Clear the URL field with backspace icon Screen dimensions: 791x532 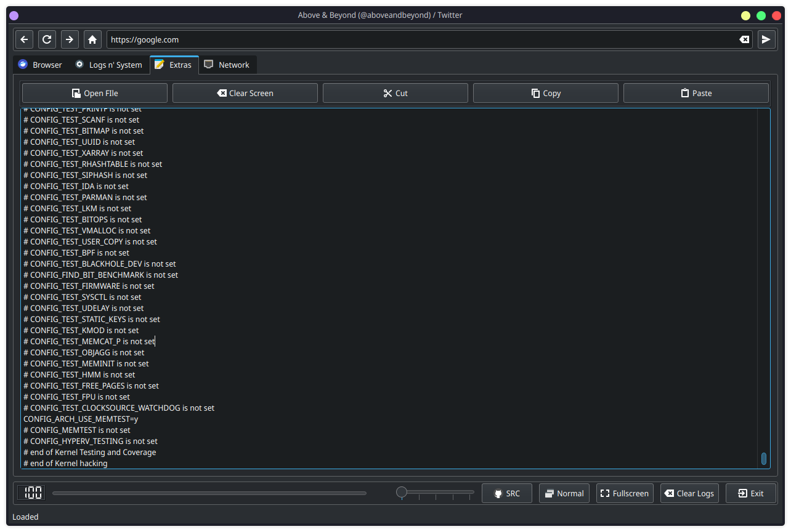(744, 39)
